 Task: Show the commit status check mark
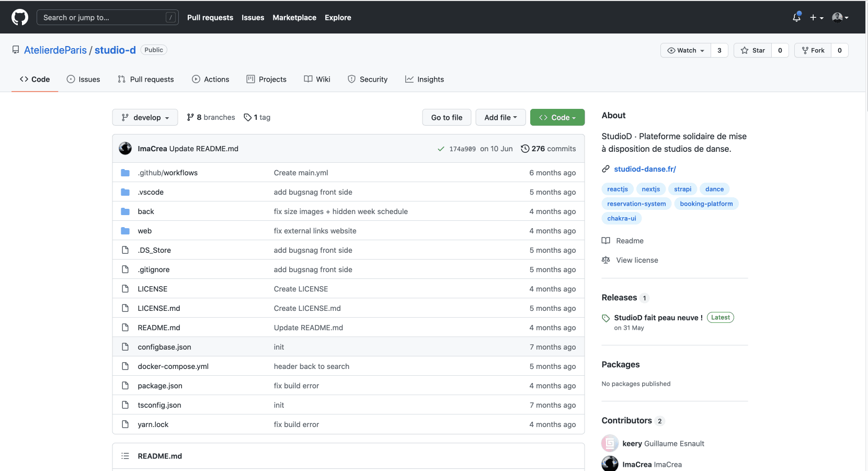point(441,149)
